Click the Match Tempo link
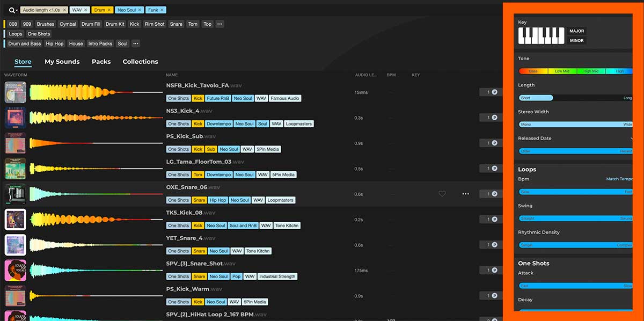 coord(618,179)
